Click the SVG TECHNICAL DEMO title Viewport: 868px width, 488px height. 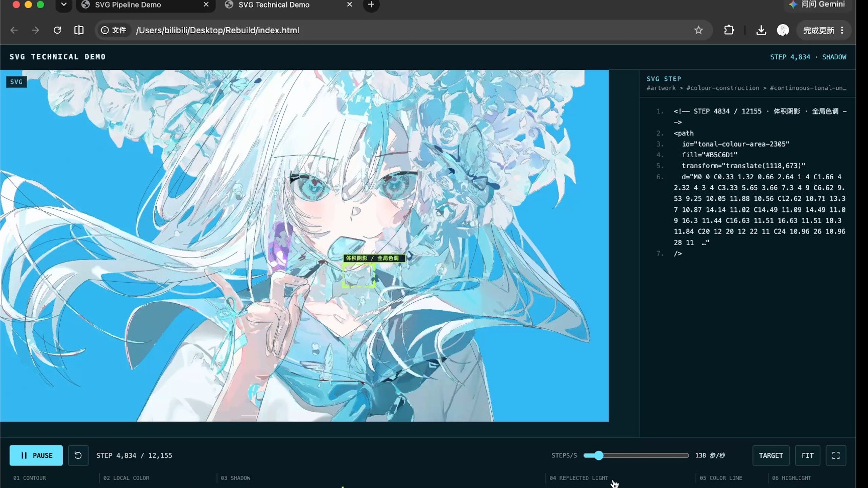point(58,57)
